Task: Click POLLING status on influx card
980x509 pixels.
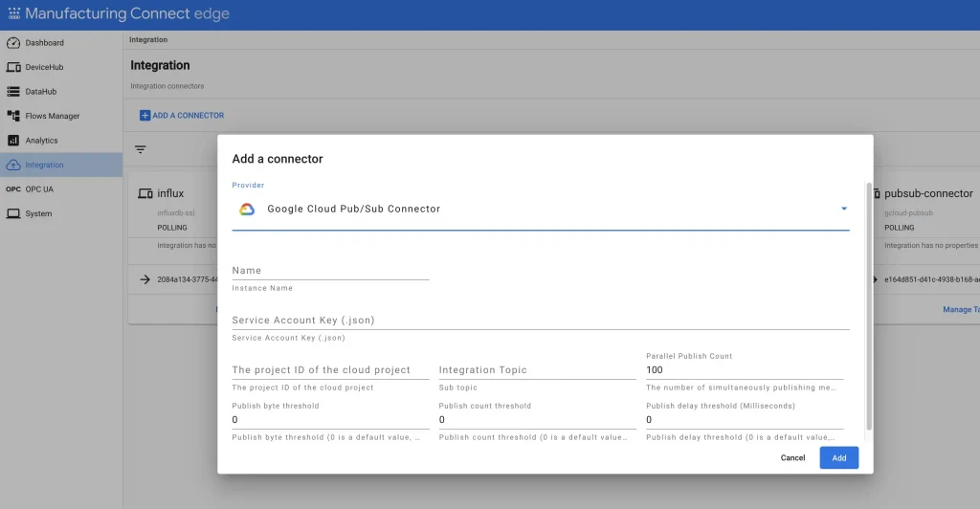Action: coord(172,228)
